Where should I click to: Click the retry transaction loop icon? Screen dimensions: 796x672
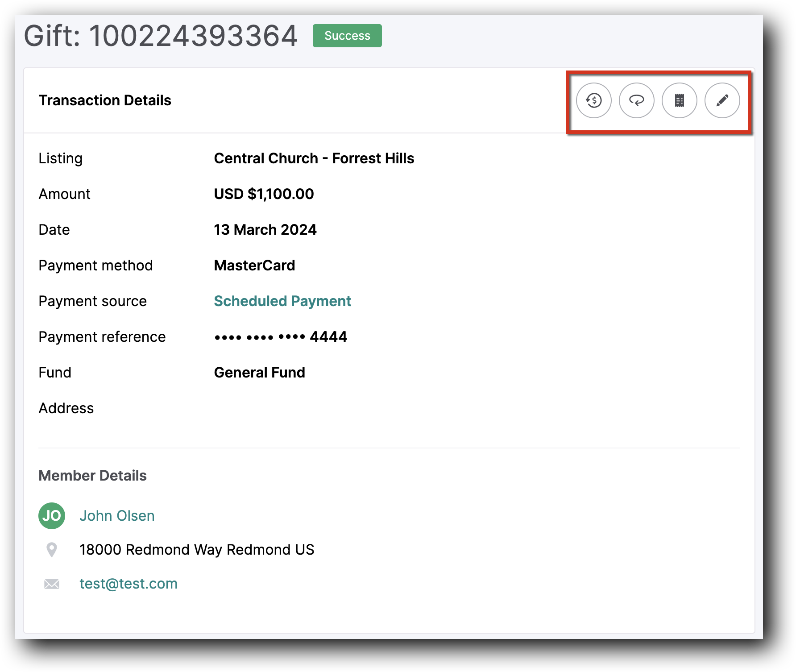637,101
